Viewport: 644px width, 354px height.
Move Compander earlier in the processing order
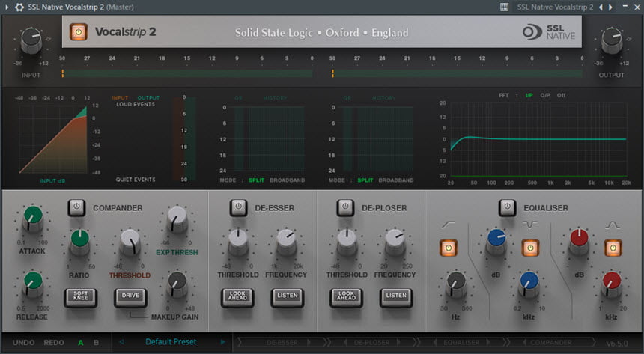pyautogui.click(x=525, y=342)
